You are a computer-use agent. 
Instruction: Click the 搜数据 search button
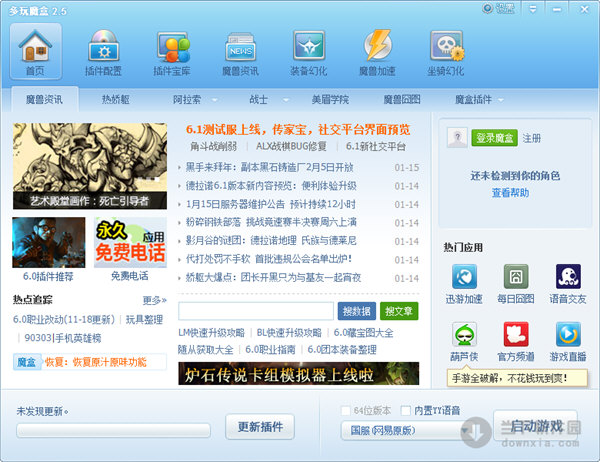coord(357,311)
